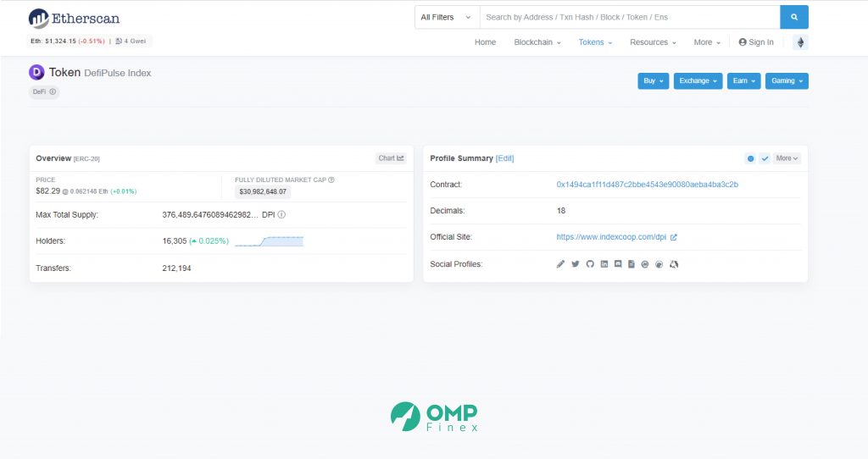Open the Twitter social profile icon
Viewport: 868px width, 459px height.
click(576, 264)
